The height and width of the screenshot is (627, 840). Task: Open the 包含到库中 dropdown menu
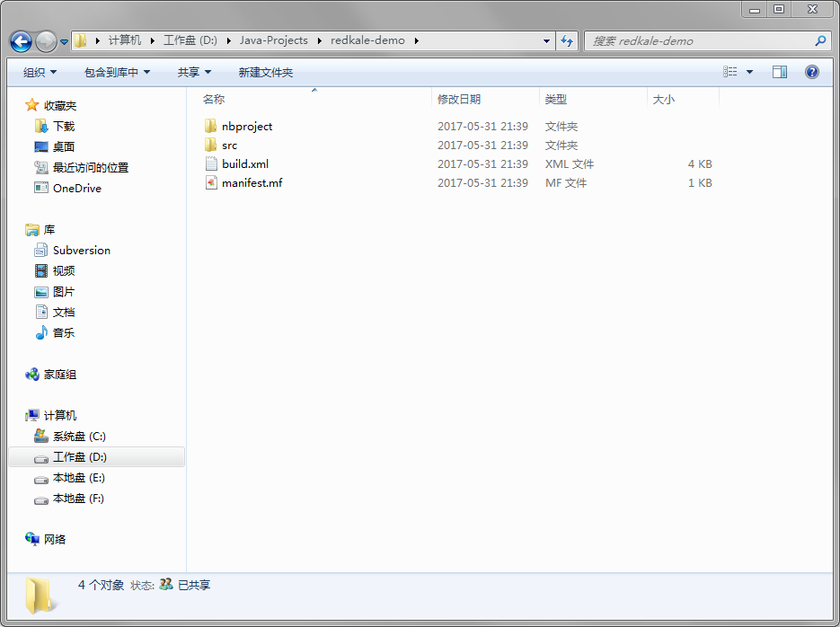[117, 72]
